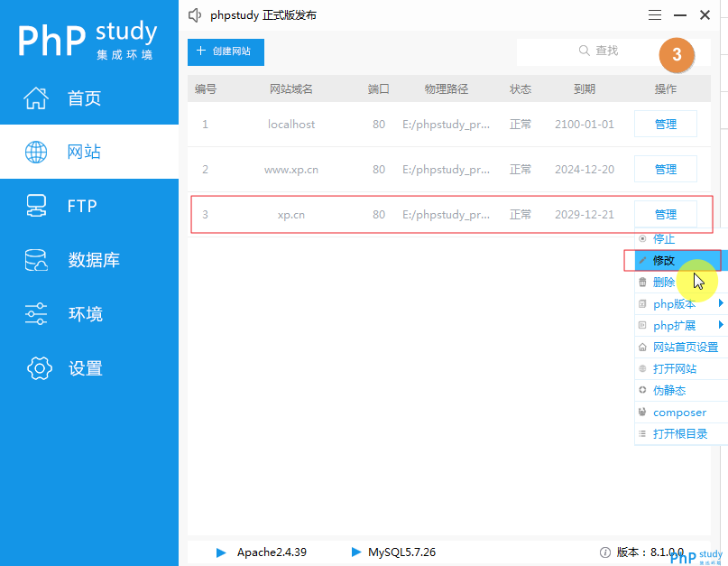Select 修改 in the context menu
The height and width of the screenshot is (566, 728).
664,260
